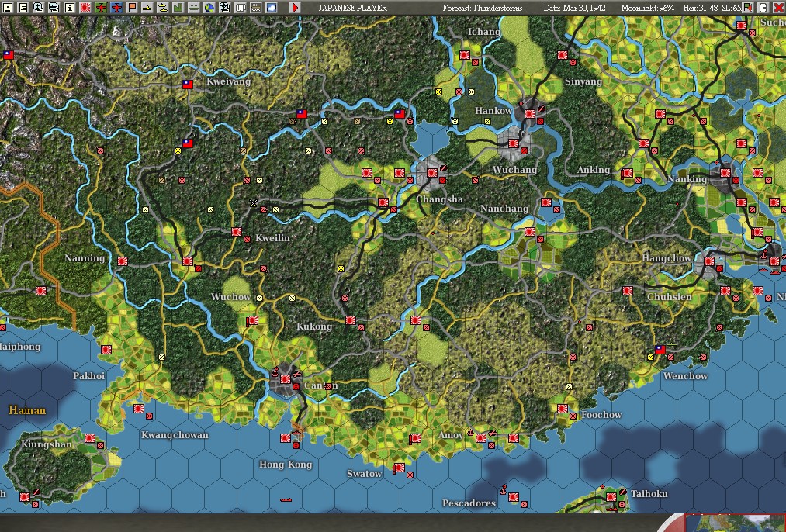Select the Japanese base at Amoy

tap(481, 438)
